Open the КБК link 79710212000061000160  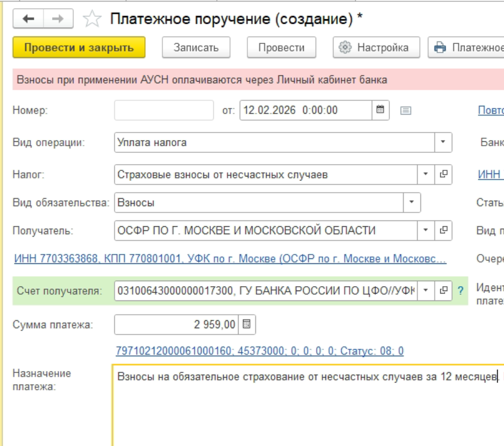pyautogui.click(x=260, y=351)
